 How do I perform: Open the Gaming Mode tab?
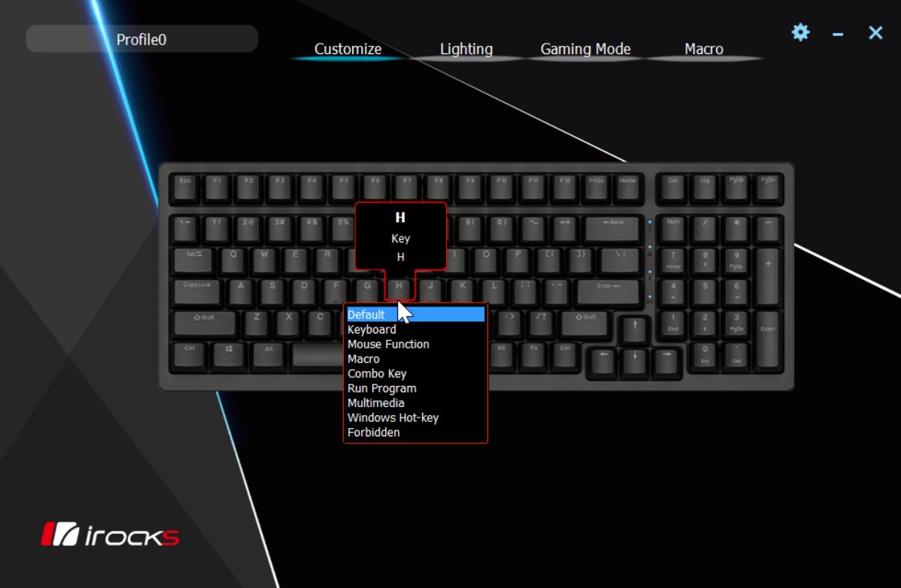click(x=586, y=49)
